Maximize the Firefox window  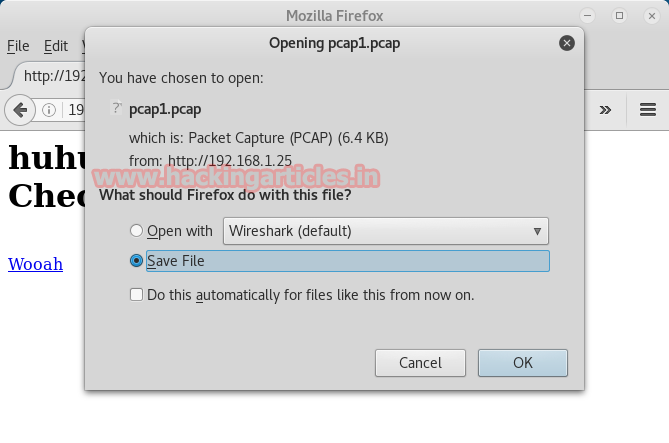click(x=620, y=16)
